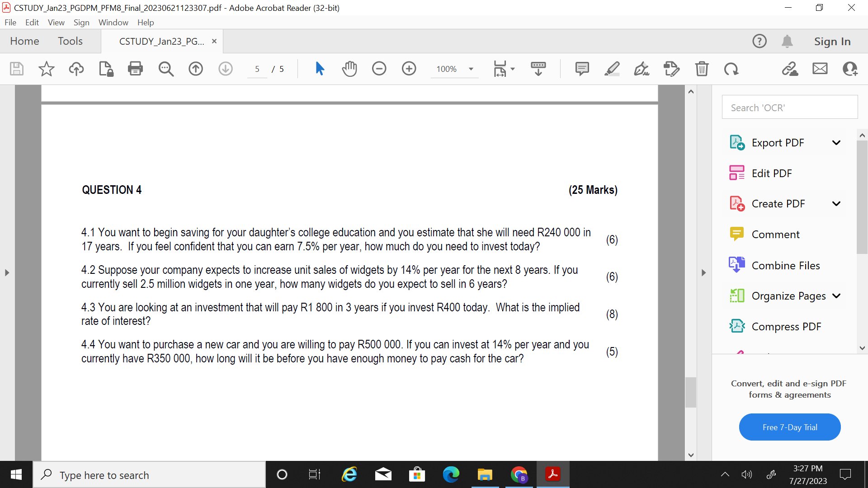868x488 pixels.
Task: Click the Share via email icon
Action: pos(820,69)
